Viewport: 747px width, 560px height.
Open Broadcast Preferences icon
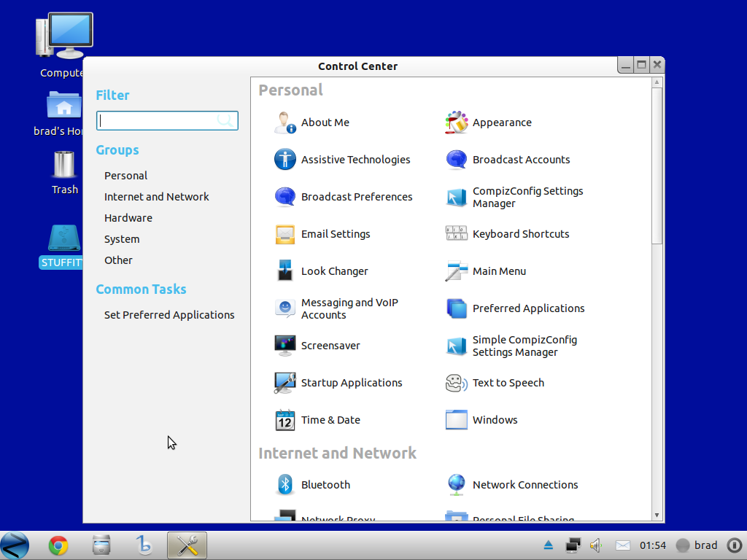click(285, 197)
